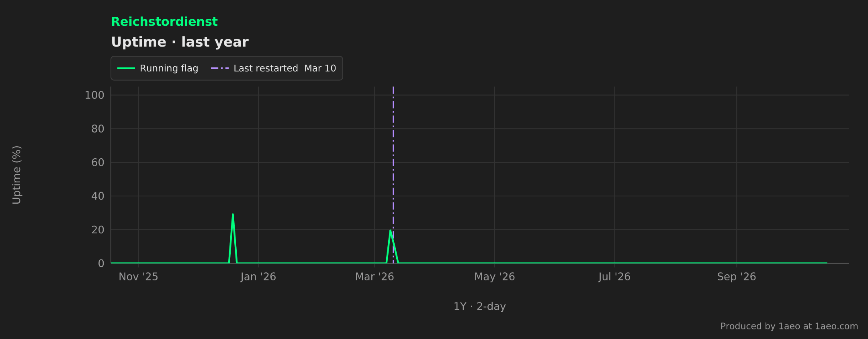
Task: Click 'Produced by 1aeo at 1aeo.com' credit
Action: tap(789, 326)
